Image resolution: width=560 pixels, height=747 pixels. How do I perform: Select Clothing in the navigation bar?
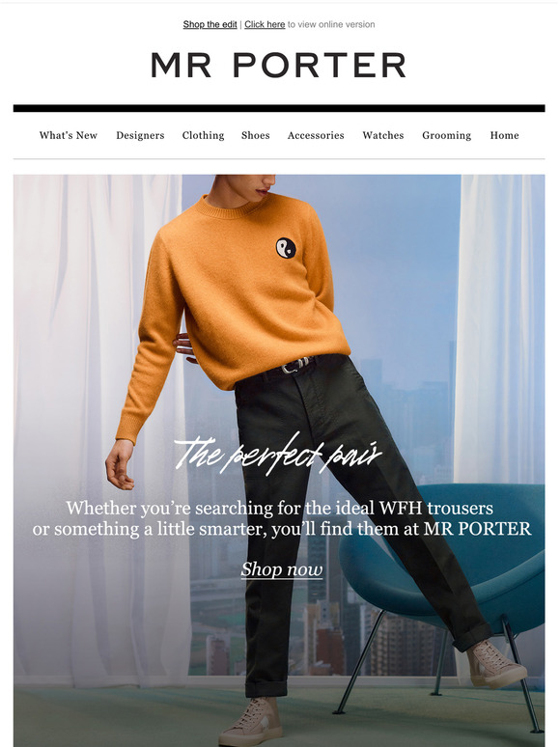203,135
